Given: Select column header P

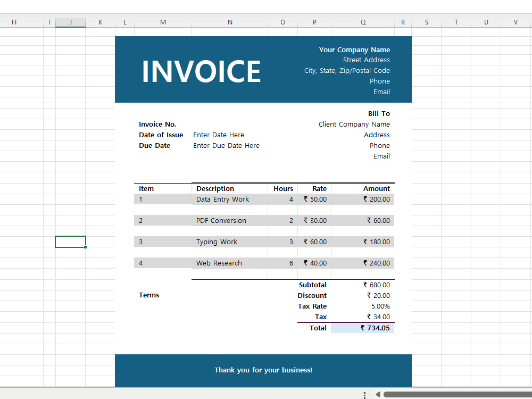Looking at the screenshot, I should point(314,22).
